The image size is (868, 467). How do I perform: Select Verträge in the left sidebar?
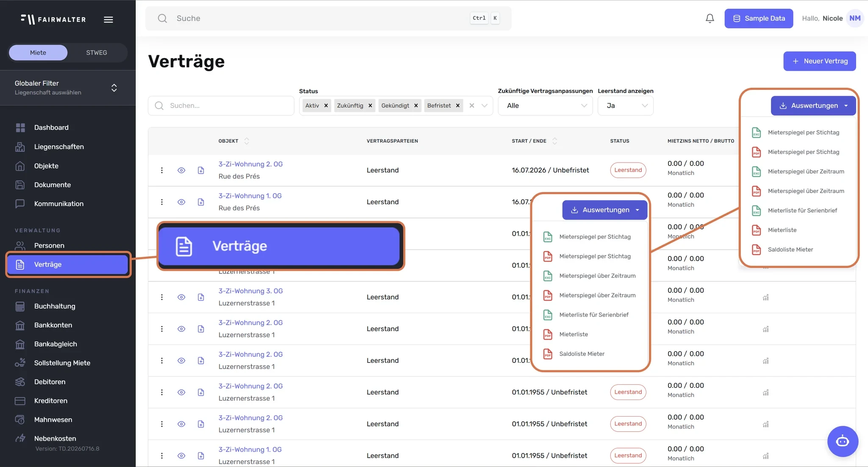point(68,264)
